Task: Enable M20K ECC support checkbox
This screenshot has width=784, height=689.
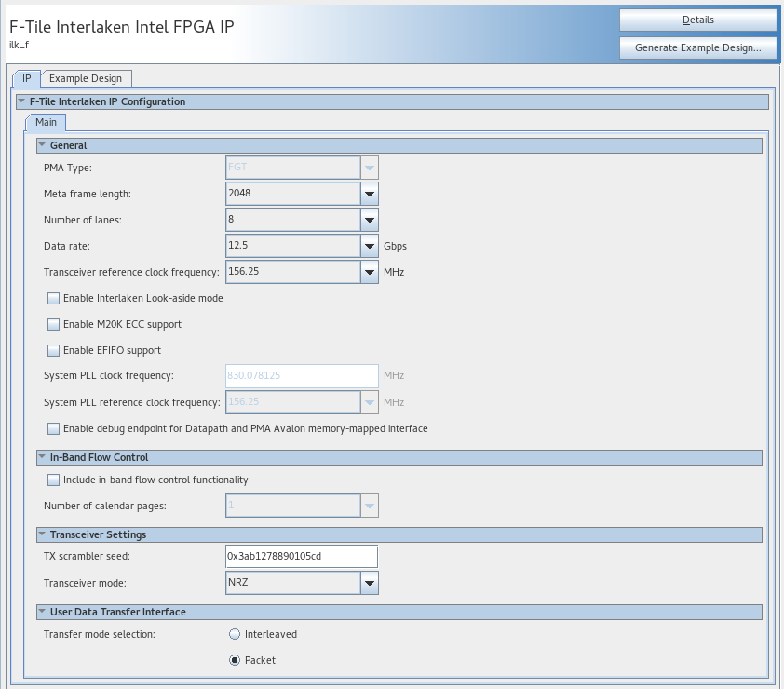Action: 53,325
